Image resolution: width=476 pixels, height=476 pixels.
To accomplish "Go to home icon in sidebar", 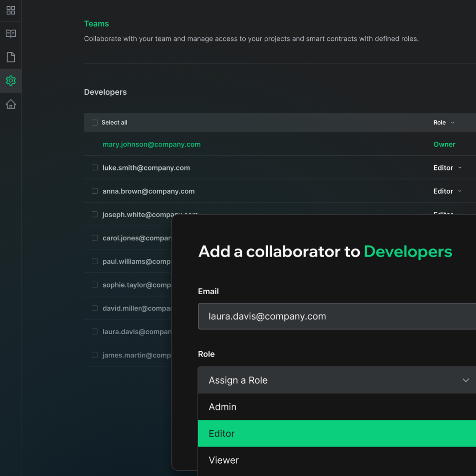I will [10, 104].
